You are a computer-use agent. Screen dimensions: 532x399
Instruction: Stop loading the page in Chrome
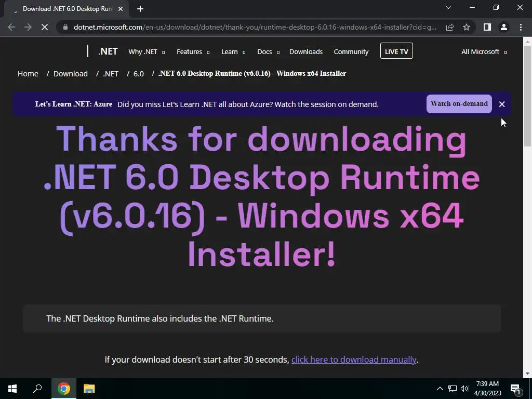45,27
